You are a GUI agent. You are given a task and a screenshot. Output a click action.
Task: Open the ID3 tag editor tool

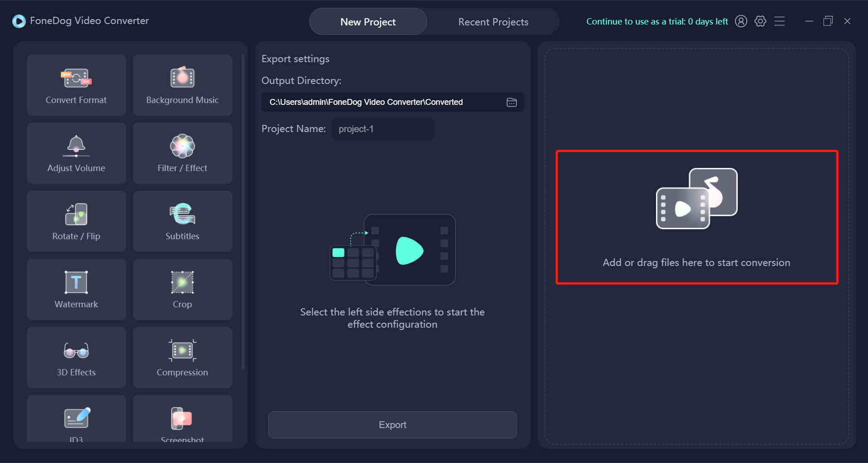pos(76,419)
